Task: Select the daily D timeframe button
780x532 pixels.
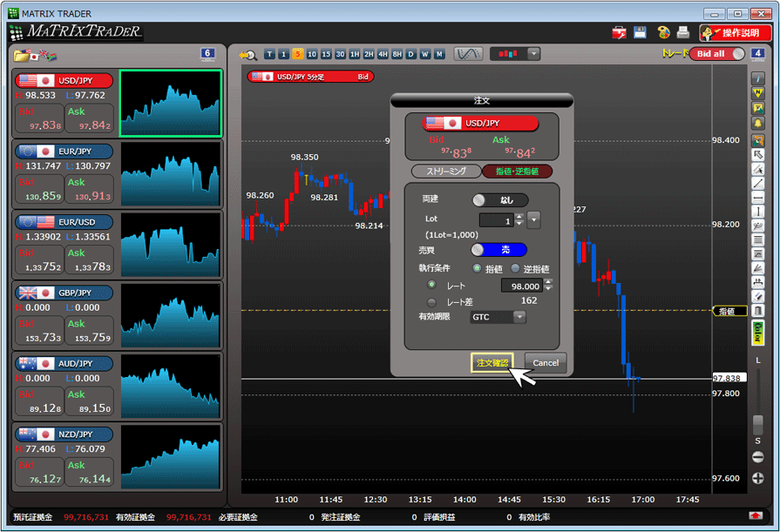Action: 410,54
